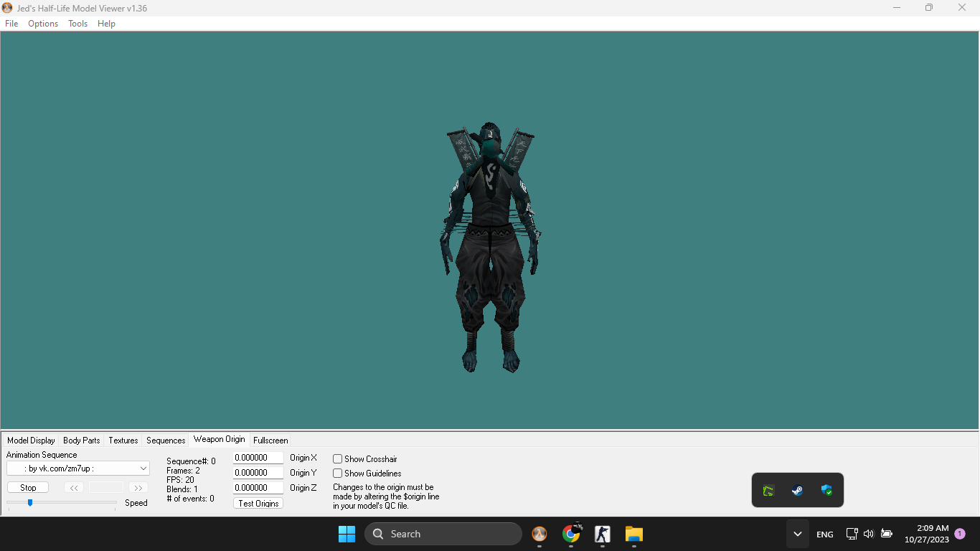Open the volume control in the system tray

(x=869, y=534)
